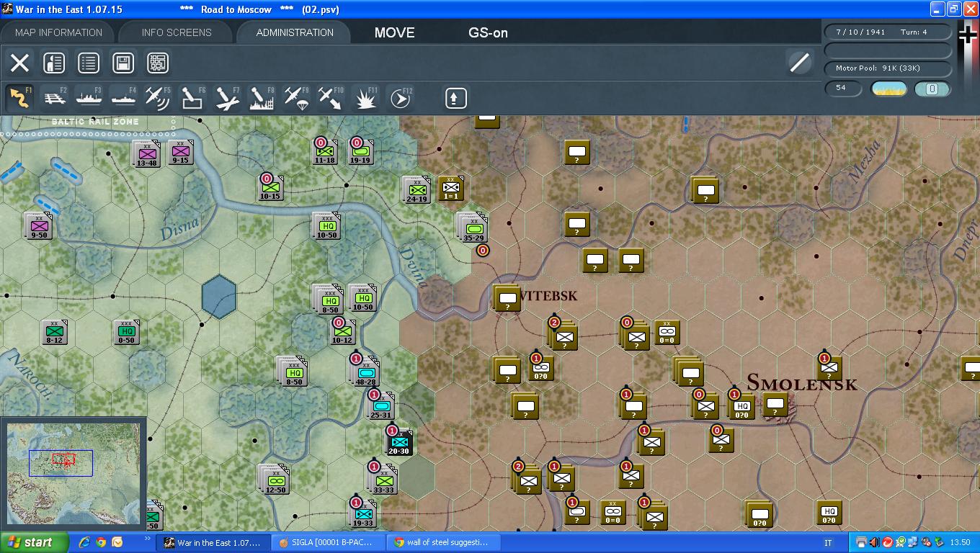
Task: Select the panzer unit labeled 48-28
Action: [x=365, y=372]
